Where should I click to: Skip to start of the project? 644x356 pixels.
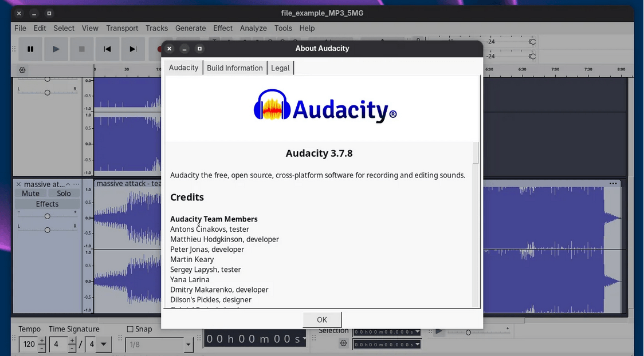pos(107,49)
